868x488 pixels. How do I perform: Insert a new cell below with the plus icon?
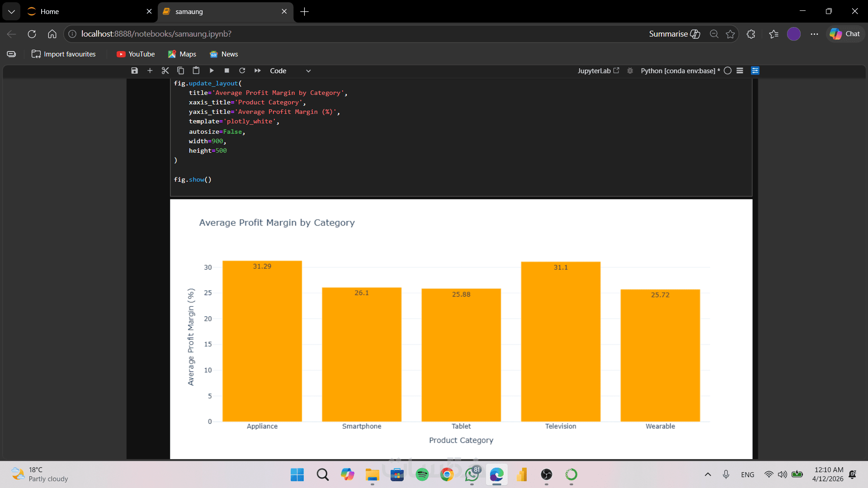pos(150,70)
